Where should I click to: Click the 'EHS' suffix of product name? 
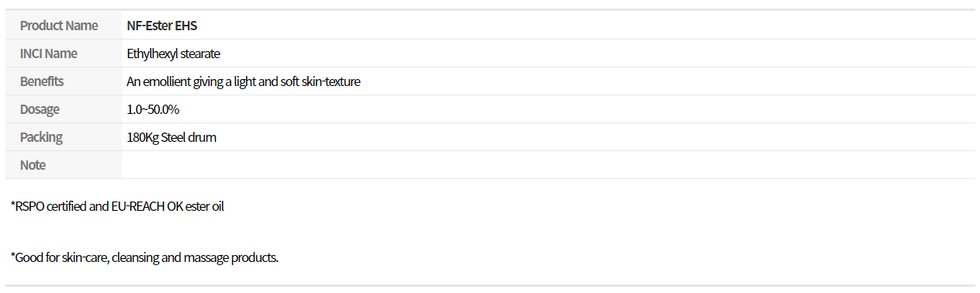point(187,26)
